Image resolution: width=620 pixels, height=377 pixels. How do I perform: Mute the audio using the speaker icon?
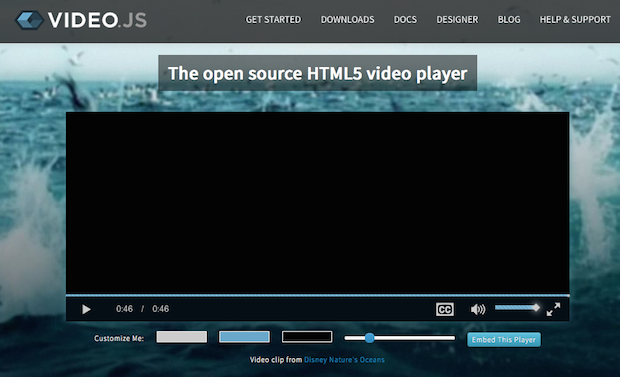(478, 309)
